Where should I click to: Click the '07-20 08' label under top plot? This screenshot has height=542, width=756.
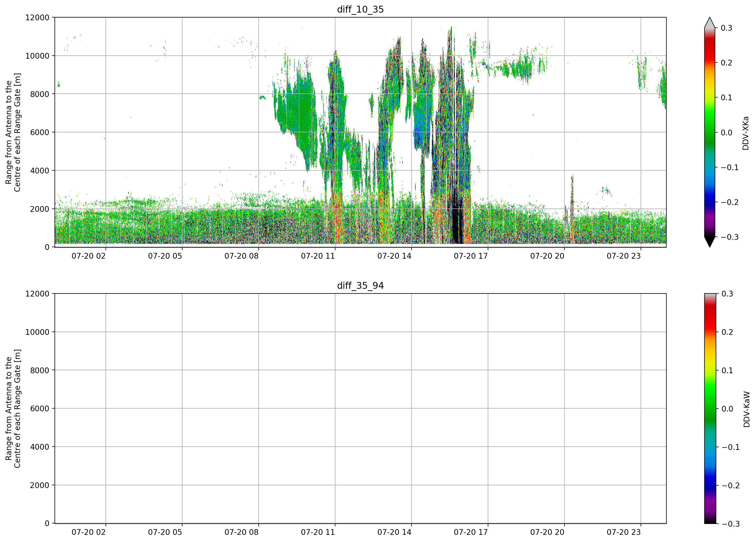(241, 256)
